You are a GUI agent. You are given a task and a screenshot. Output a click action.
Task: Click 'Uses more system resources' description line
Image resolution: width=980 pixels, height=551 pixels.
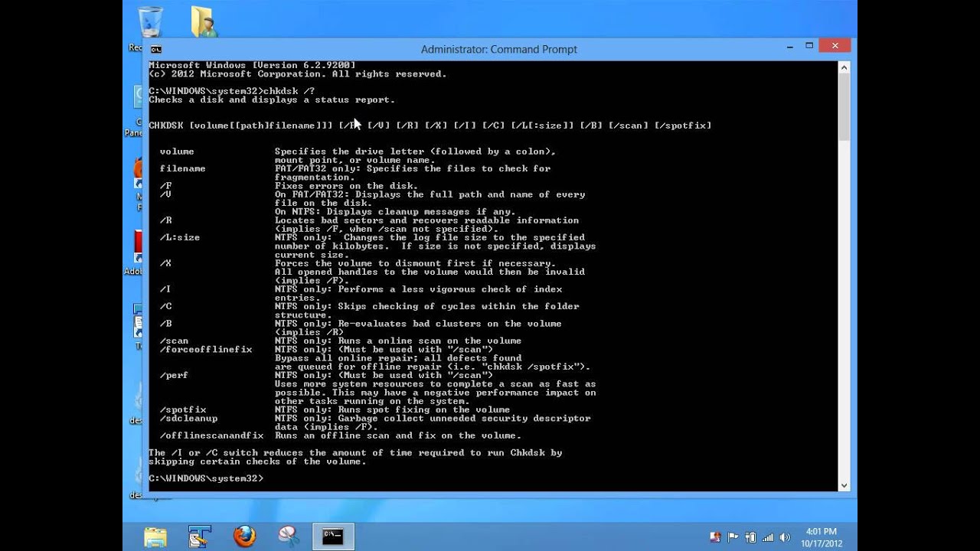[435, 384]
